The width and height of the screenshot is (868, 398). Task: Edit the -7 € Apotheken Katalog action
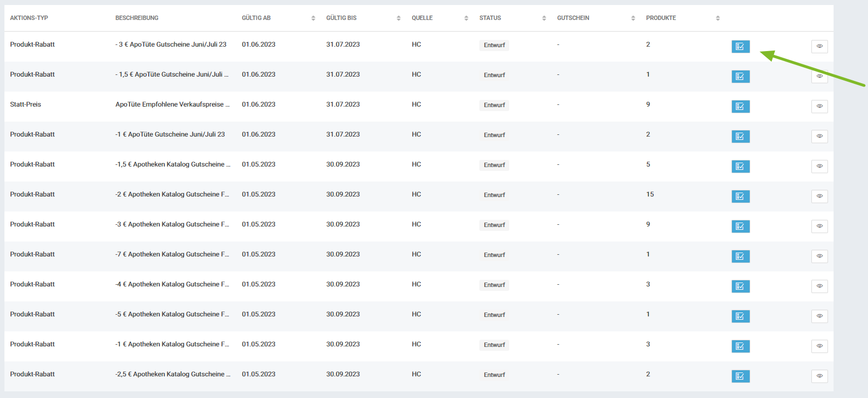[740, 256]
